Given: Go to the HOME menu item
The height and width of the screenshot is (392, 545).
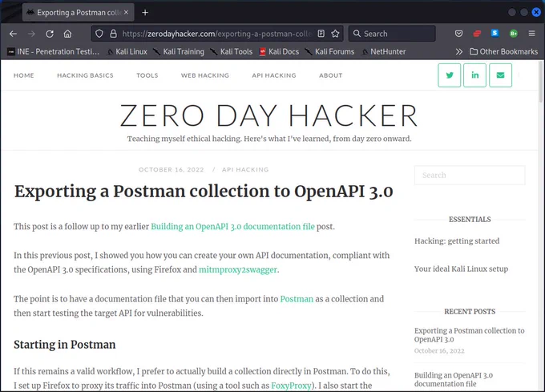Looking at the screenshot, I should point(24,75).
